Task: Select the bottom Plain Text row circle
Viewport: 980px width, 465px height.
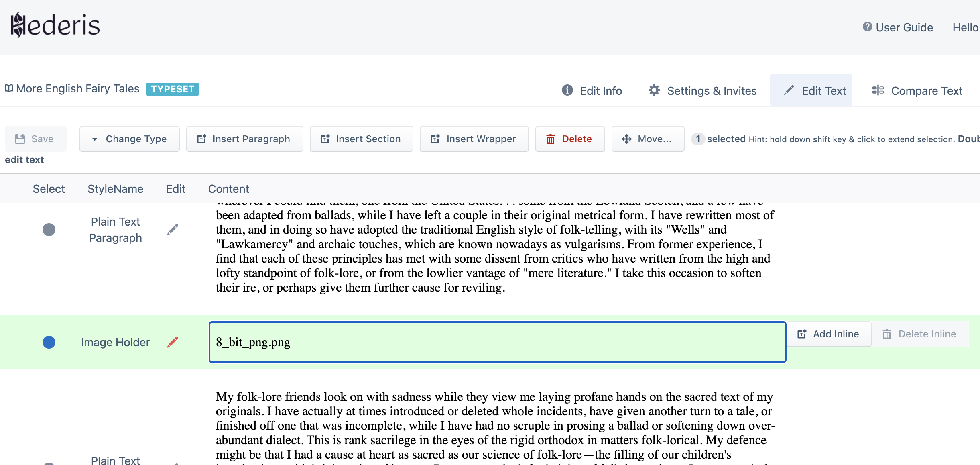Action: 49,462
